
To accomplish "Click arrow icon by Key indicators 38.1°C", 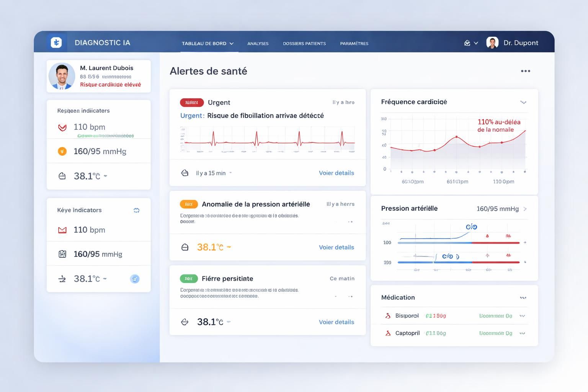I will (x=62, y=279).
